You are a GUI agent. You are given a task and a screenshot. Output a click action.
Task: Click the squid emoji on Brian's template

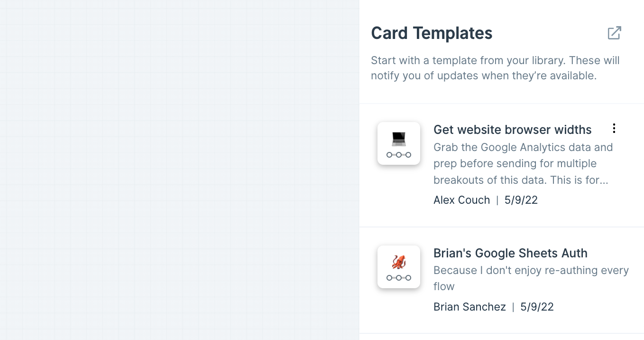399,262
